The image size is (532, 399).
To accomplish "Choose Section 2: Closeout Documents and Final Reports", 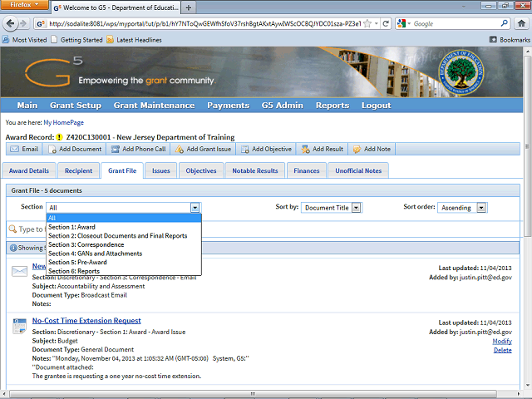I will tap(124, 236).
